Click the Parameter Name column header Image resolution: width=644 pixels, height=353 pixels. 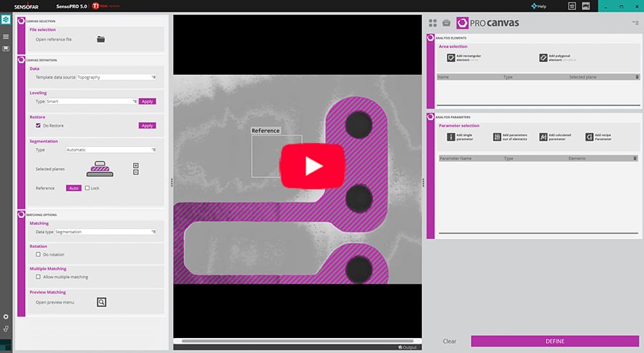coord(456,158)
